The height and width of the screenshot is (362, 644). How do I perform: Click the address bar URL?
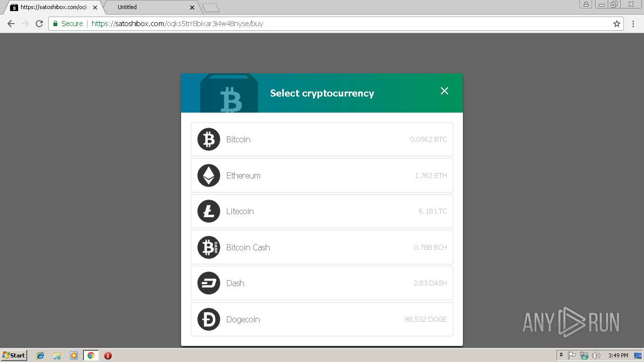click(177, 24)
